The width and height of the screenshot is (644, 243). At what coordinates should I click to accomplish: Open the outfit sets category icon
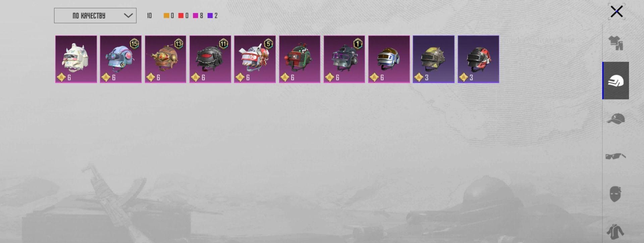[x=616, y=43]
